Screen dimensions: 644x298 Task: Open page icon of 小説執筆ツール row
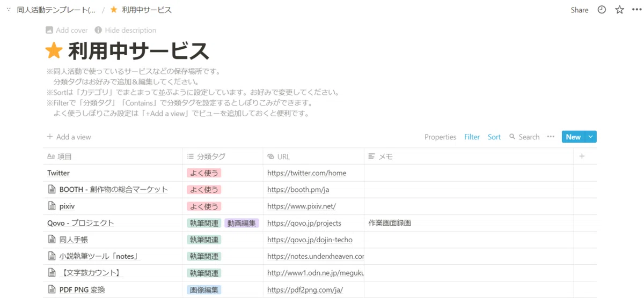(x=52, y=256)
